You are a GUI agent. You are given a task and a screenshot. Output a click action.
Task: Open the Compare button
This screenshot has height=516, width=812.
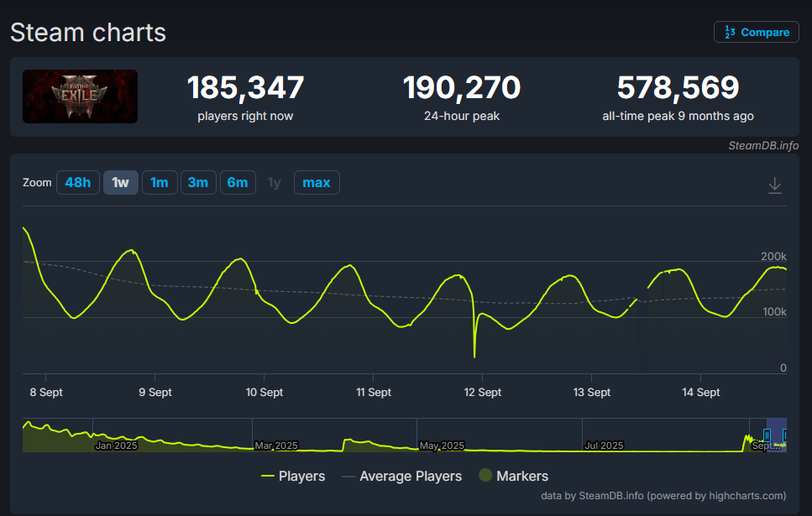coord(756,32)
